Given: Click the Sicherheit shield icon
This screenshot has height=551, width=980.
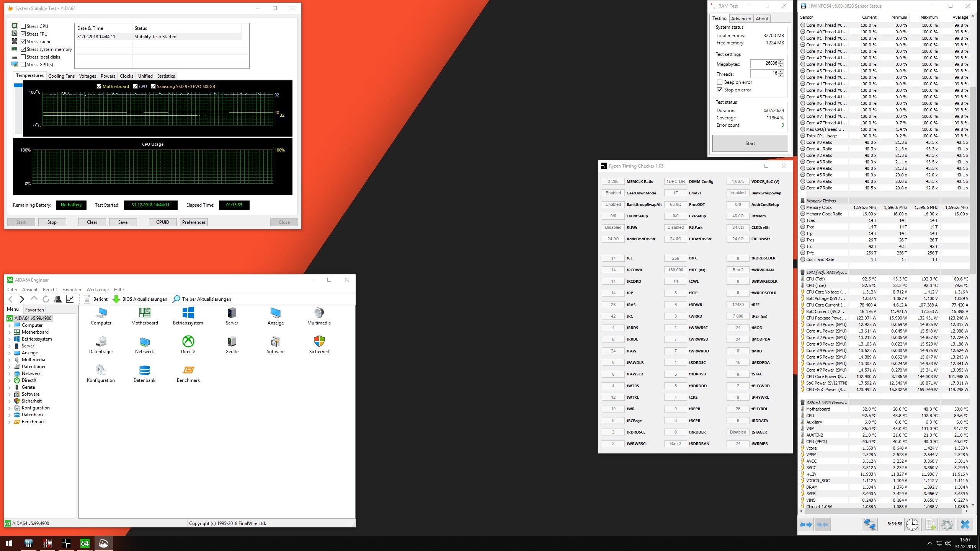Looking at the screenshot, I should [319, 342].
